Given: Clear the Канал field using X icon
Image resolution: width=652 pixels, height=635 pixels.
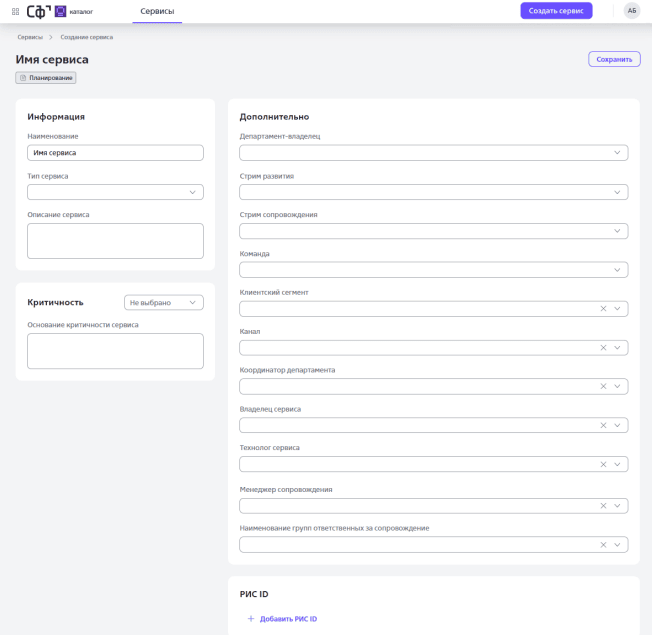Looking at the screenshot, I should click(603, 348).
